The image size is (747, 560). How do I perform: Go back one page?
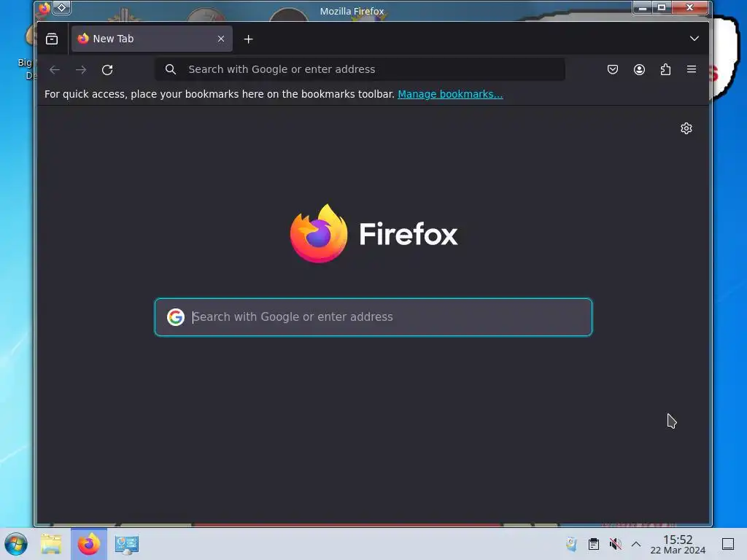click(x=55, y=69)
